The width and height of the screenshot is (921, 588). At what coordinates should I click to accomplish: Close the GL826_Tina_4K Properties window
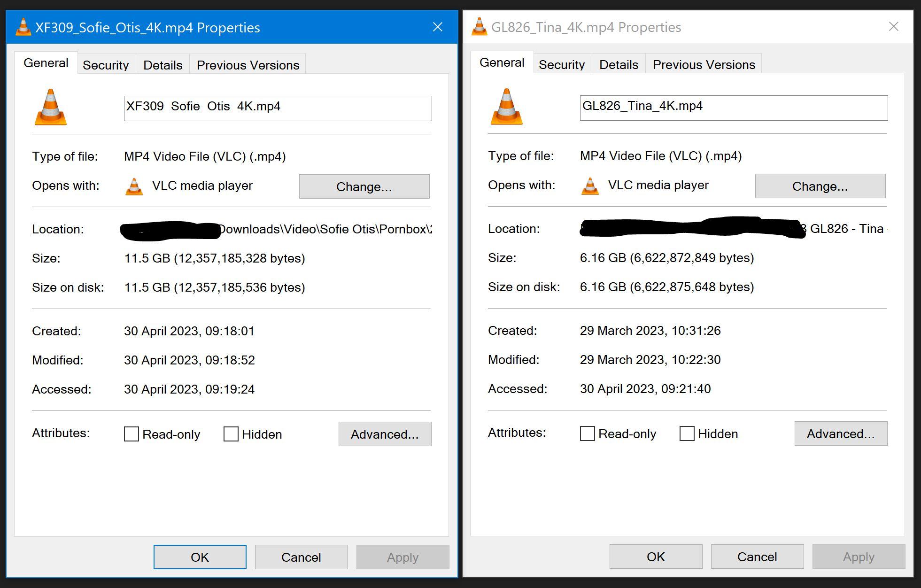pos(894,27)
